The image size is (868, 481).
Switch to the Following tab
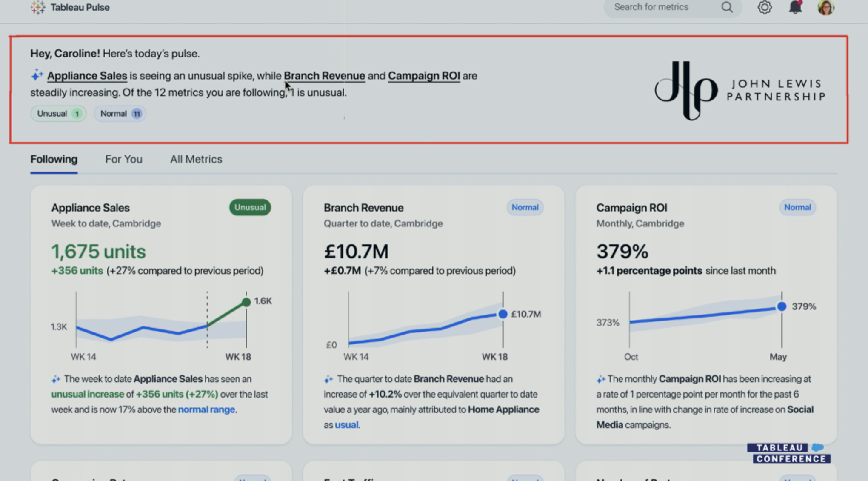pos(53,159)
